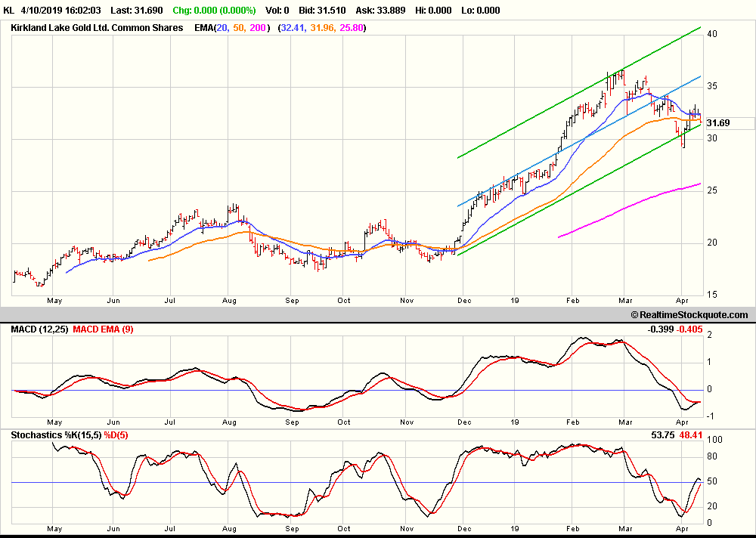Image resolution: width=756 pixels, height=538 pixels.
Task: Click the red MACD EMA (9) label
Action: [x=103, y=329]
